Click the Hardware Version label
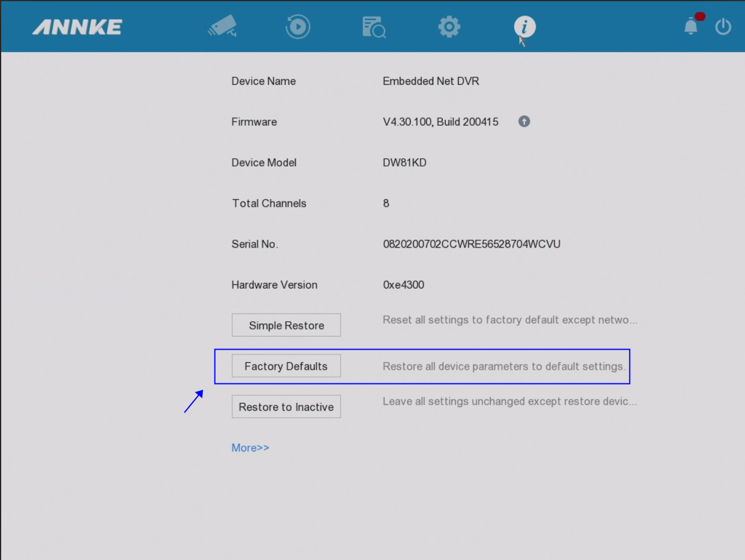 click(274, 285)
